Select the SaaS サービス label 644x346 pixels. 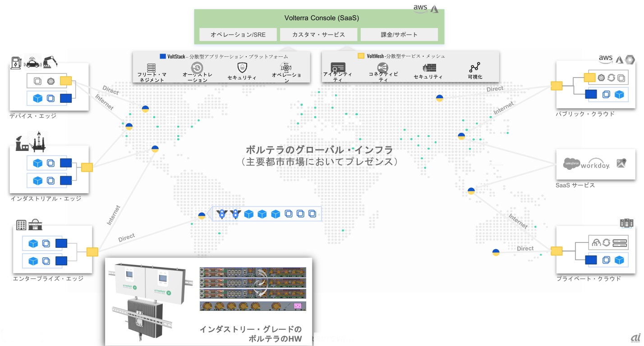point(575,185)
